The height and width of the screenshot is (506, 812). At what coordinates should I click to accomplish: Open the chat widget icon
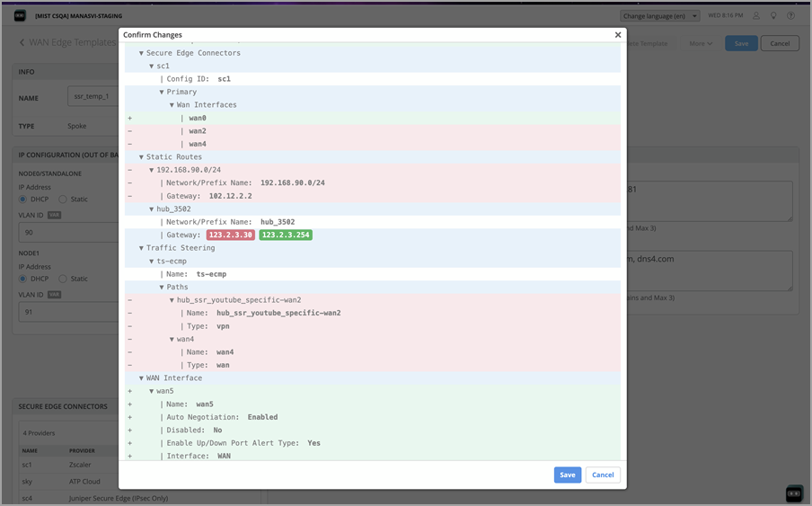point(793,493)
